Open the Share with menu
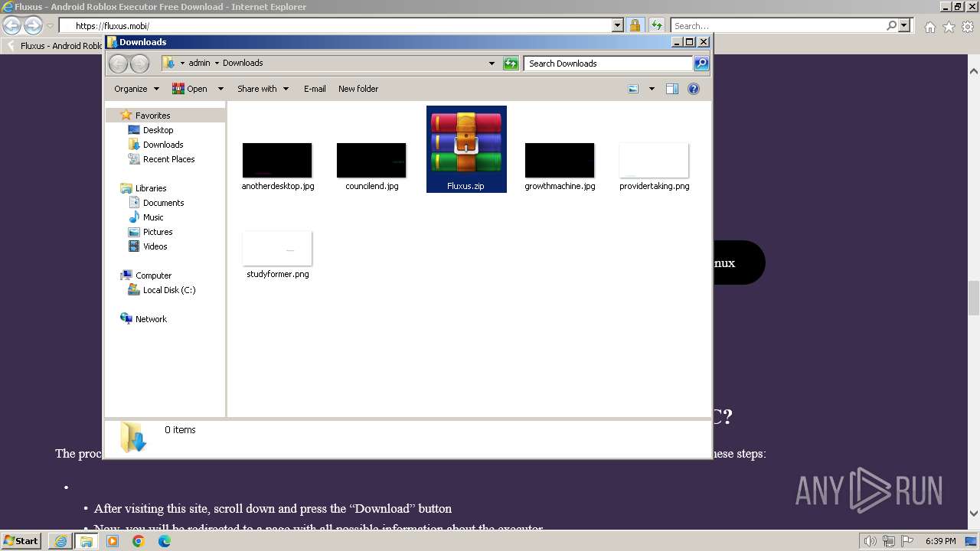980x551 pixels. tap(263, 89)
